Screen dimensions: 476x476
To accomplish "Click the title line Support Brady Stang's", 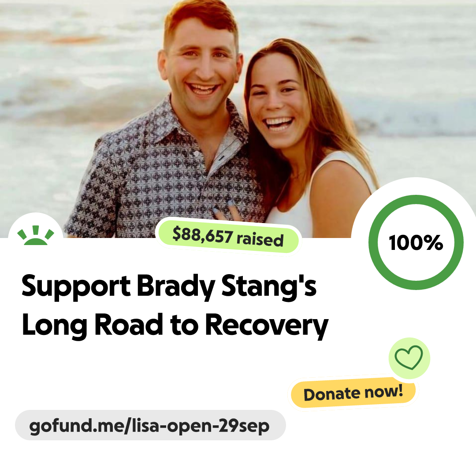I will [x=169, y=286].
